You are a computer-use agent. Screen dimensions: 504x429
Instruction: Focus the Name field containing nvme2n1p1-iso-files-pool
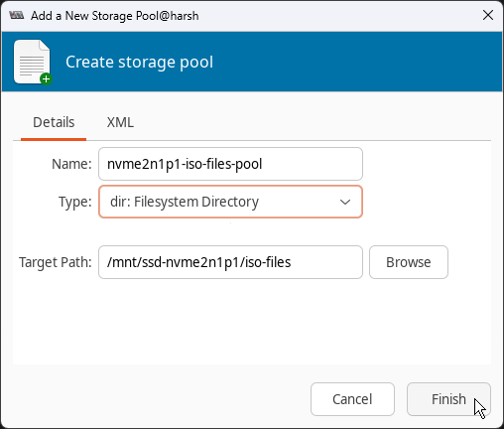point(230,164)
